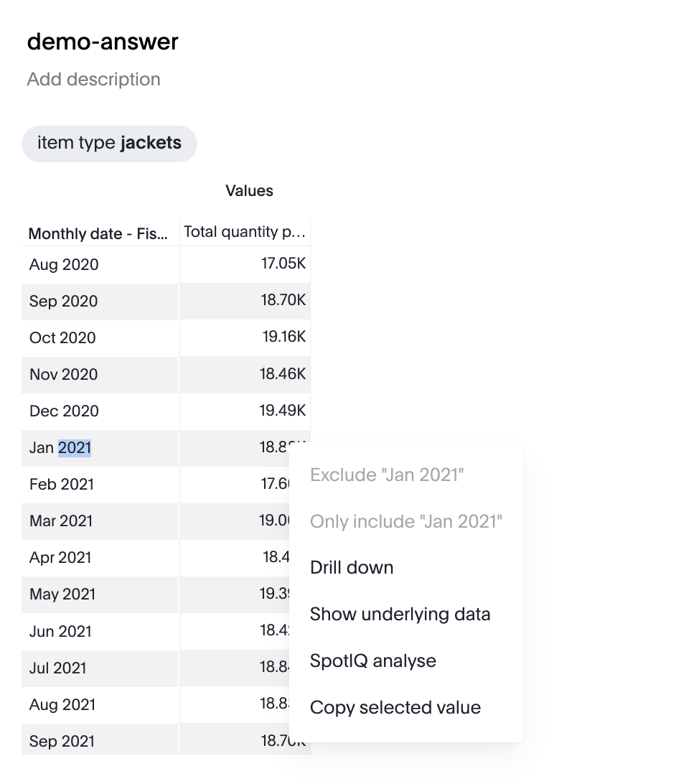Click the Values column group label
Viewport: 699px width, 784px height.
(249, 190)
